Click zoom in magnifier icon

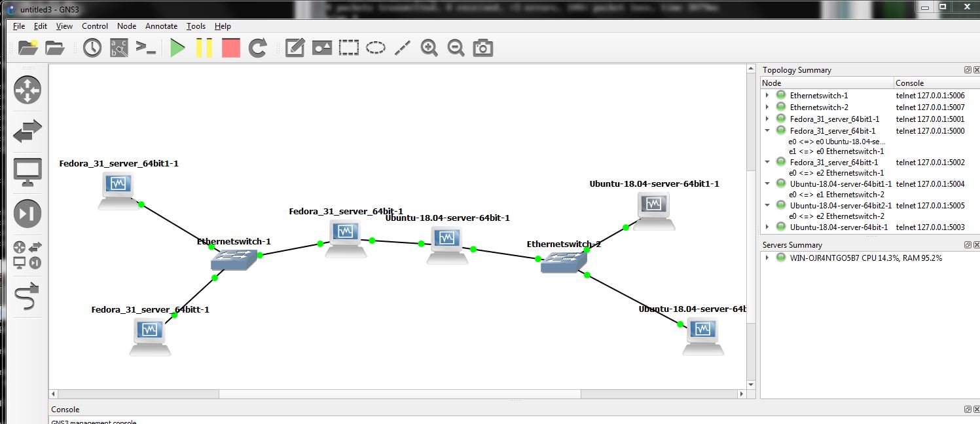pos(429,48)
